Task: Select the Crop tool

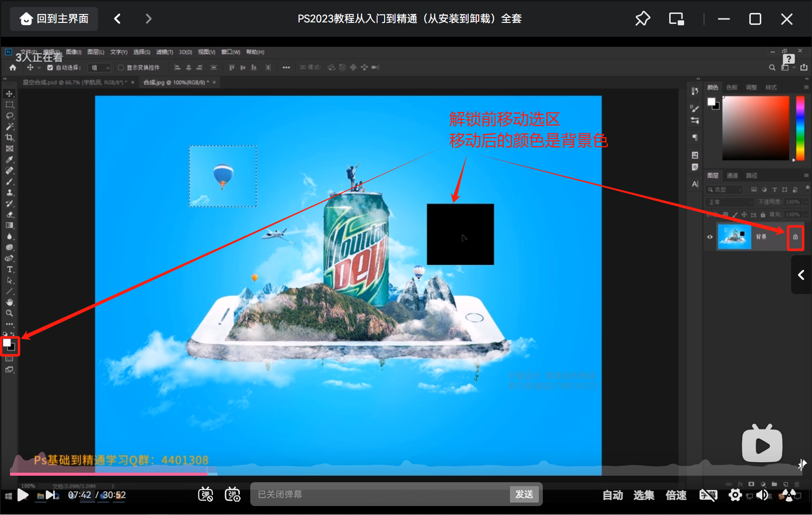Action: [x=9, y=137]
